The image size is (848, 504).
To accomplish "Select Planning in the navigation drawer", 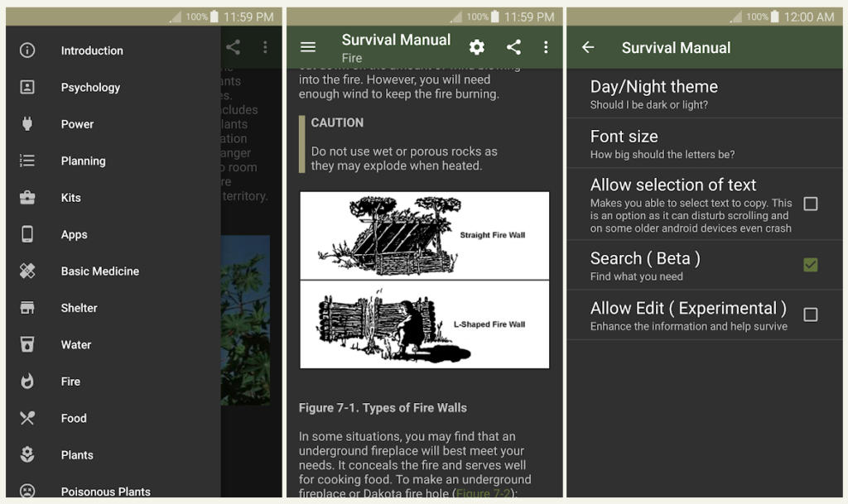I will (84, 161).
